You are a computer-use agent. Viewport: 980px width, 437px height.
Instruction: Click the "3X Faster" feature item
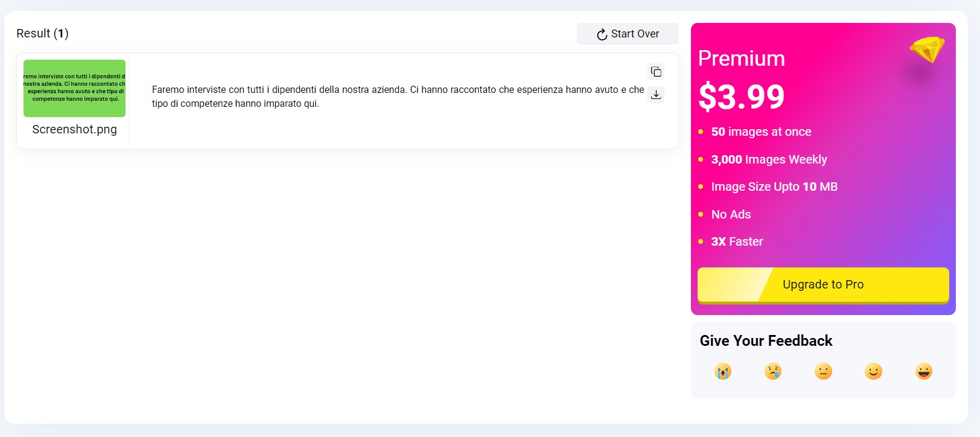[737, 241]
